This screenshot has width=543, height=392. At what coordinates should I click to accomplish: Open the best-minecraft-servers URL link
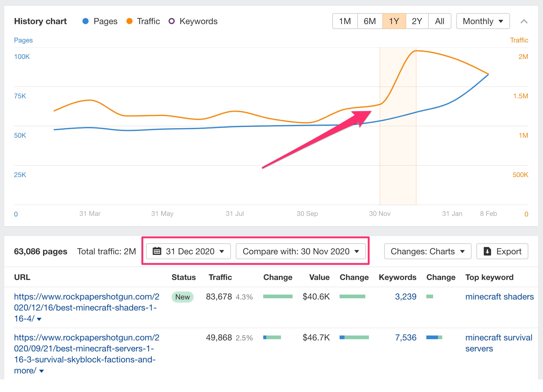(x=86, y=348)
